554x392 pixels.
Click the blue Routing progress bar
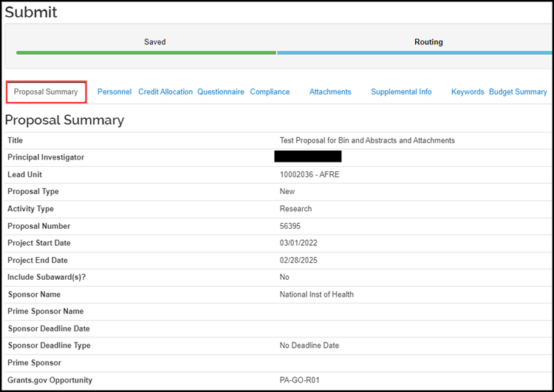coord(414,53)
